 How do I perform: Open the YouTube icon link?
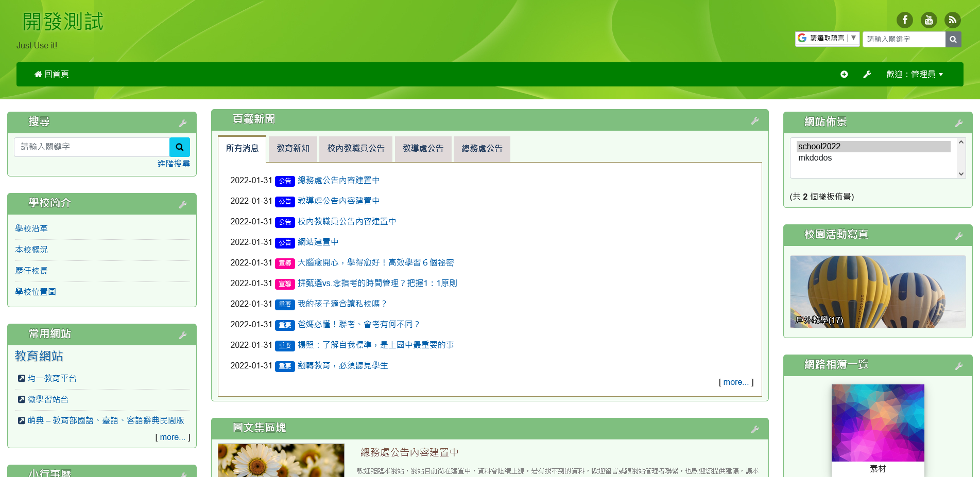(x=929, y=20)
